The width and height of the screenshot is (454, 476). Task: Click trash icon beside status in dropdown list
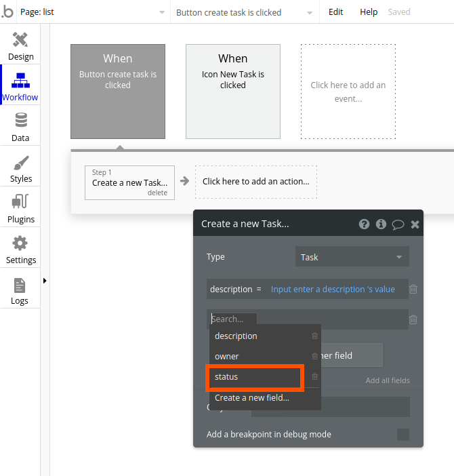(315, 376)
